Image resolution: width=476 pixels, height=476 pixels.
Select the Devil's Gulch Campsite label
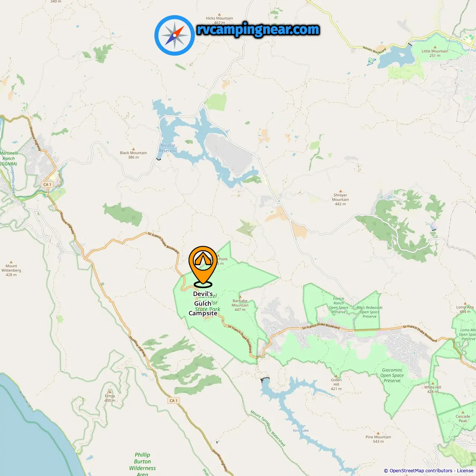(x=203, y=303)
